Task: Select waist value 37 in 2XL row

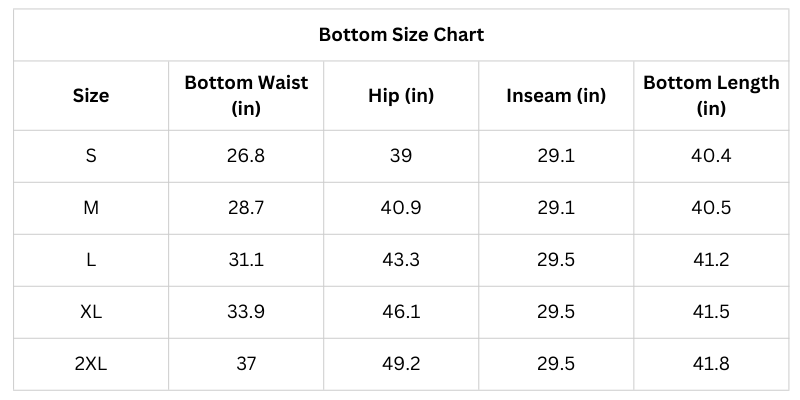Action: click(246, 364)
